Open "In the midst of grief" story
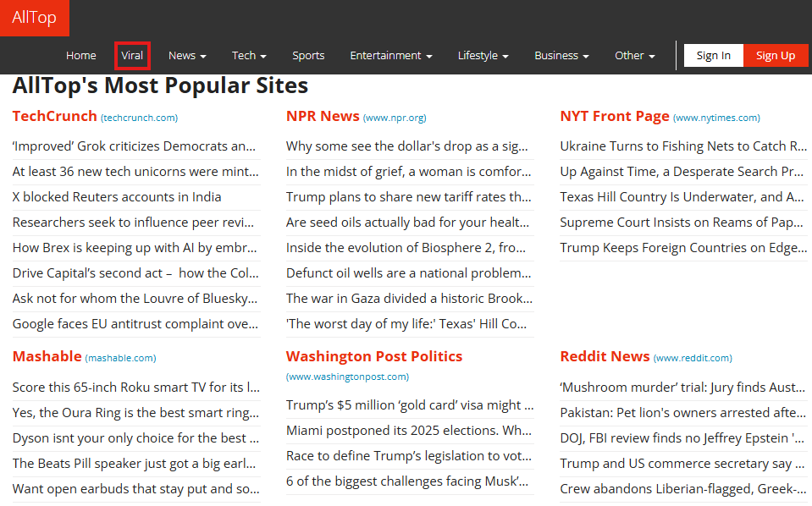 pyautogui.click(x=409, y=172)
